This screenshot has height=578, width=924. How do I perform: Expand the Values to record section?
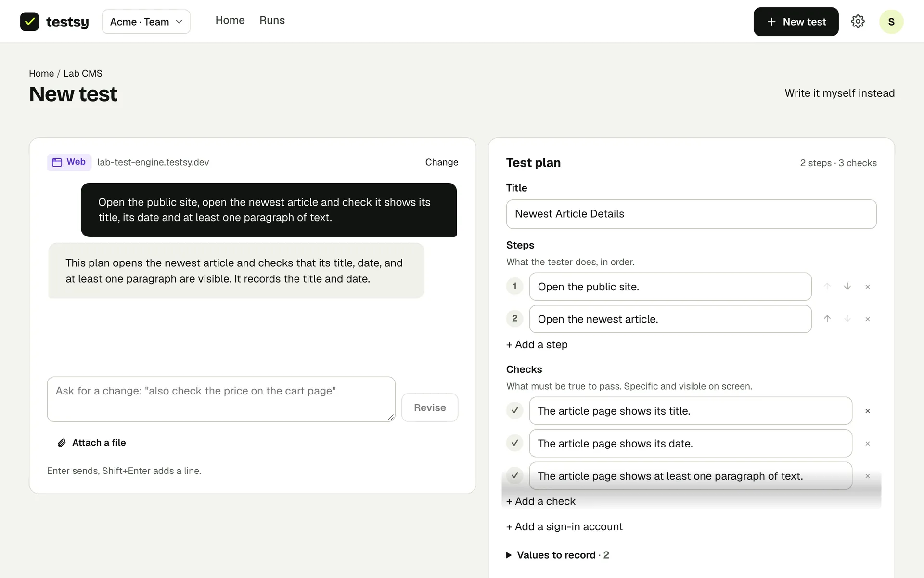(558, 555)
